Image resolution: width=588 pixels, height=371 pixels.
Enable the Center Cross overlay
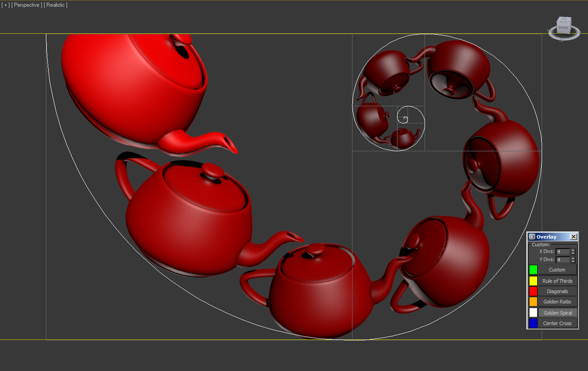559,323
